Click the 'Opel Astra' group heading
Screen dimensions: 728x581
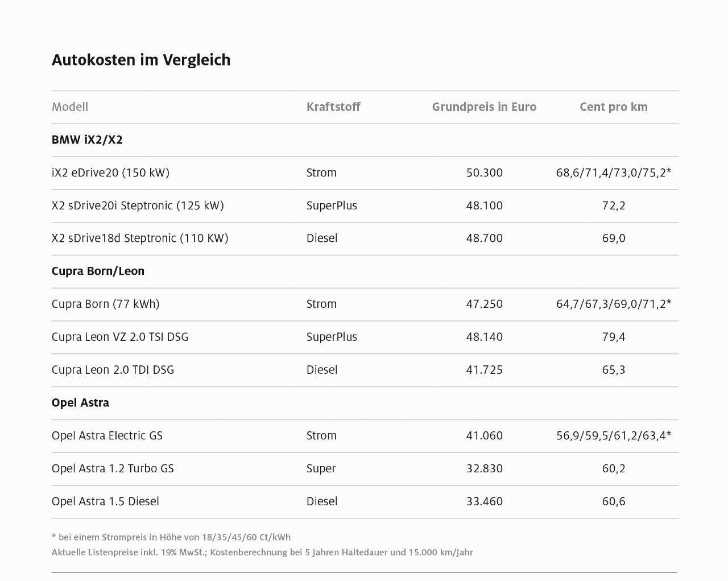80,403
